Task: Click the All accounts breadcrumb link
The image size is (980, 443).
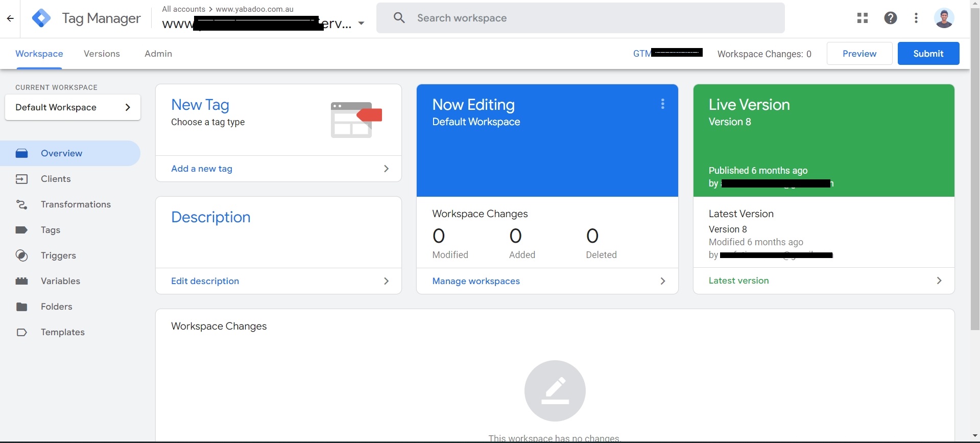Action: click(x=183, y=9)
